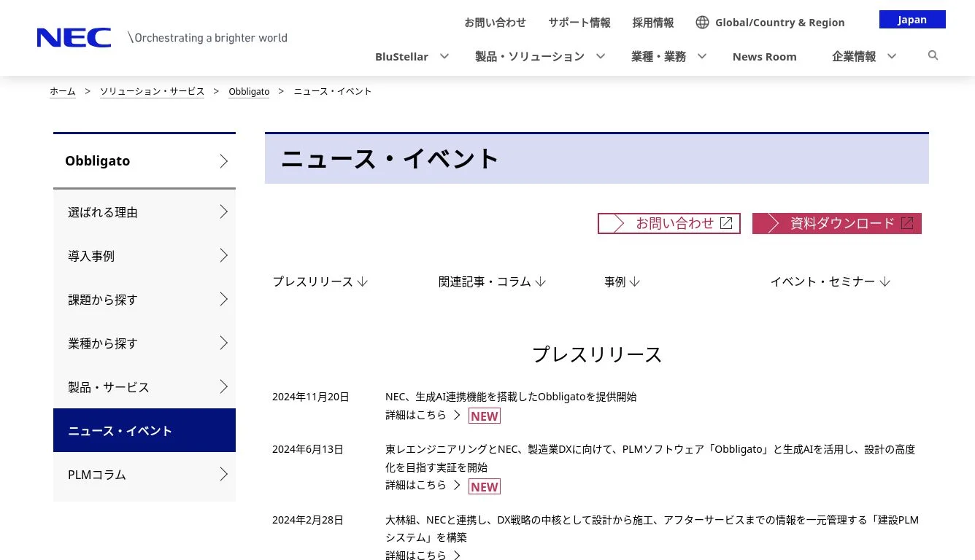Click the down arrow next to イベント・セミナー
The width and height of the screenshot is (975, 560).
click(885, 281)
